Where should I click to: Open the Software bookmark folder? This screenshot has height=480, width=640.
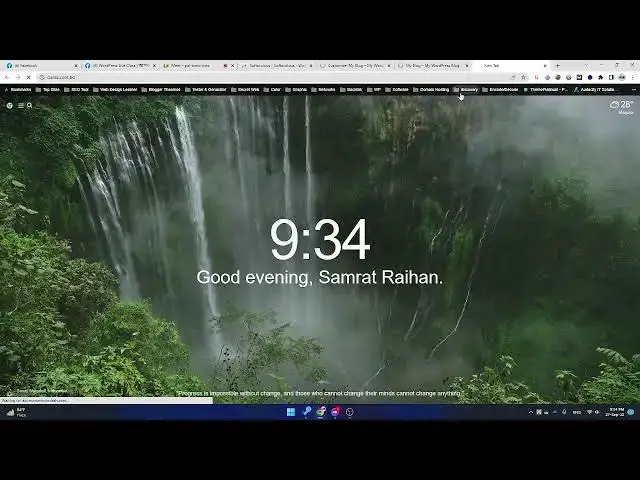tap(397, 89)
